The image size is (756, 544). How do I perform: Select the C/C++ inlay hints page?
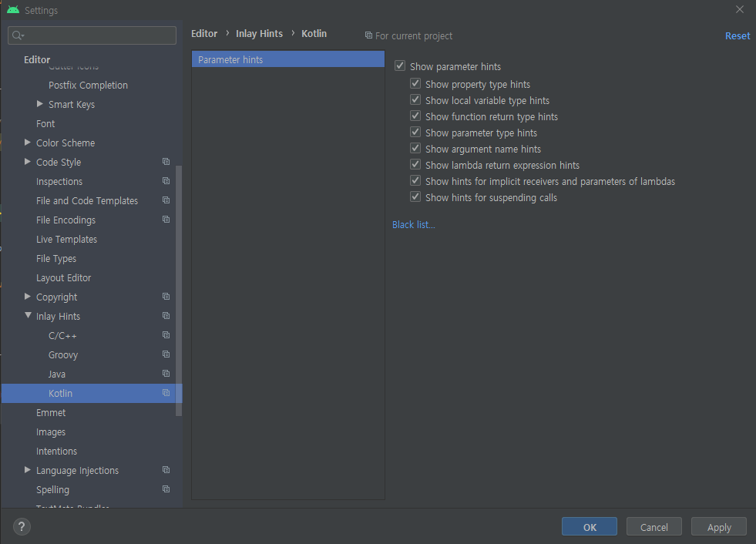coord(62,336)
